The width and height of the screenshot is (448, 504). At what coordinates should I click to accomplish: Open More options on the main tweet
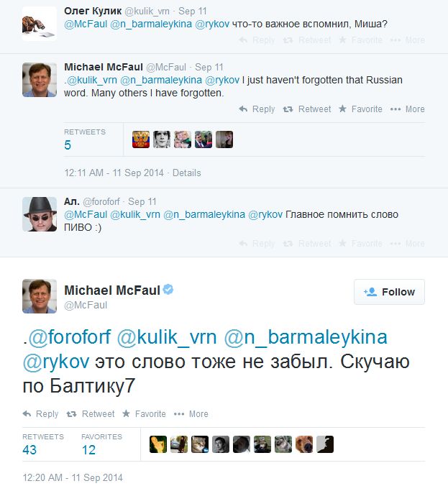[192, 414]
